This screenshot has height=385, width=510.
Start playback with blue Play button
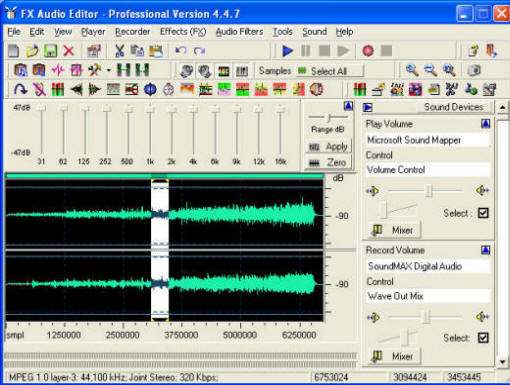[287, 51]
